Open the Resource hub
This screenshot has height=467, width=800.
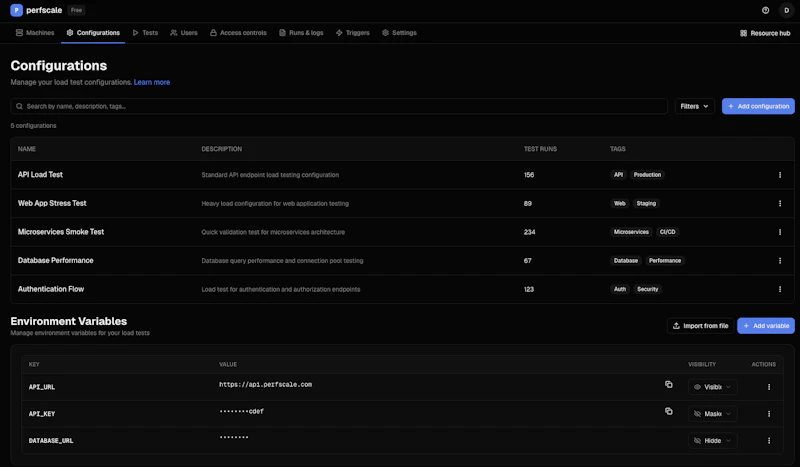pos(765,33)
